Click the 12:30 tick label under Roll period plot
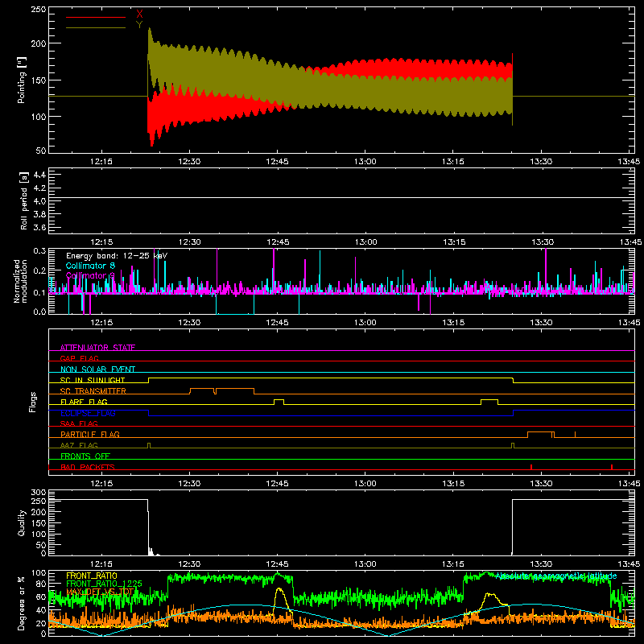 click(x=190, y=242)
